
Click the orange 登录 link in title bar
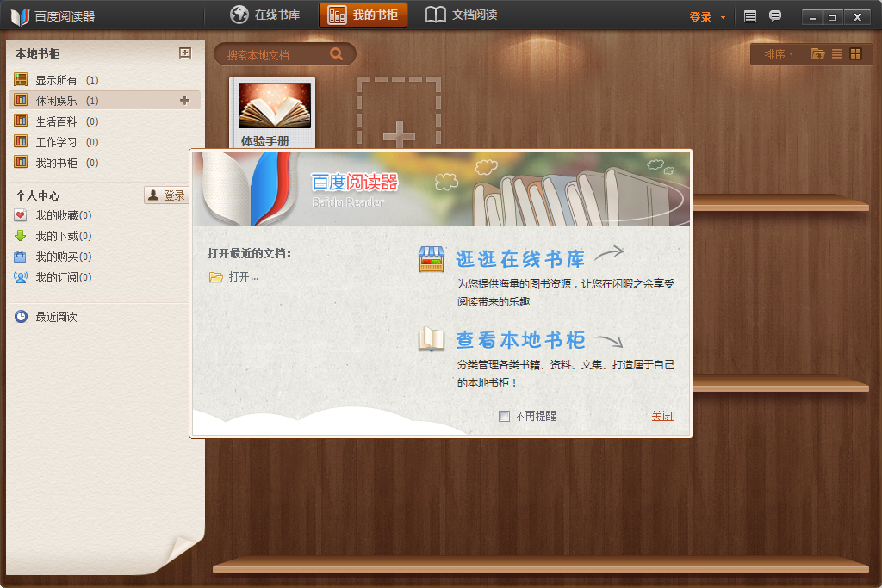(700, 17)
